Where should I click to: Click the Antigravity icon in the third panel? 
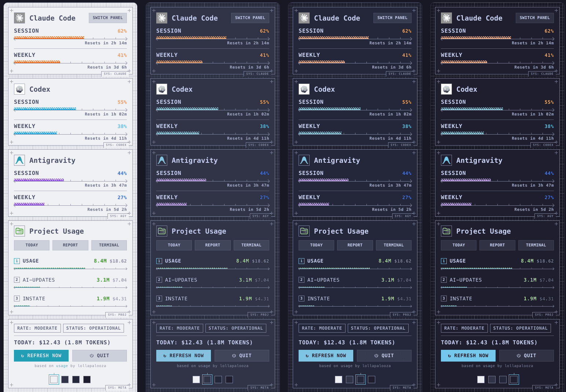(x=304, y=160)
